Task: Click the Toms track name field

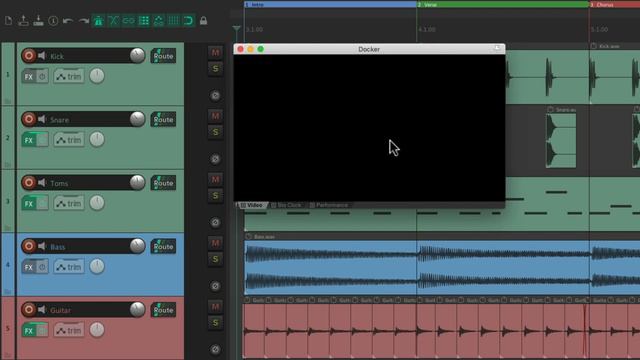Action: coord(89,183)
